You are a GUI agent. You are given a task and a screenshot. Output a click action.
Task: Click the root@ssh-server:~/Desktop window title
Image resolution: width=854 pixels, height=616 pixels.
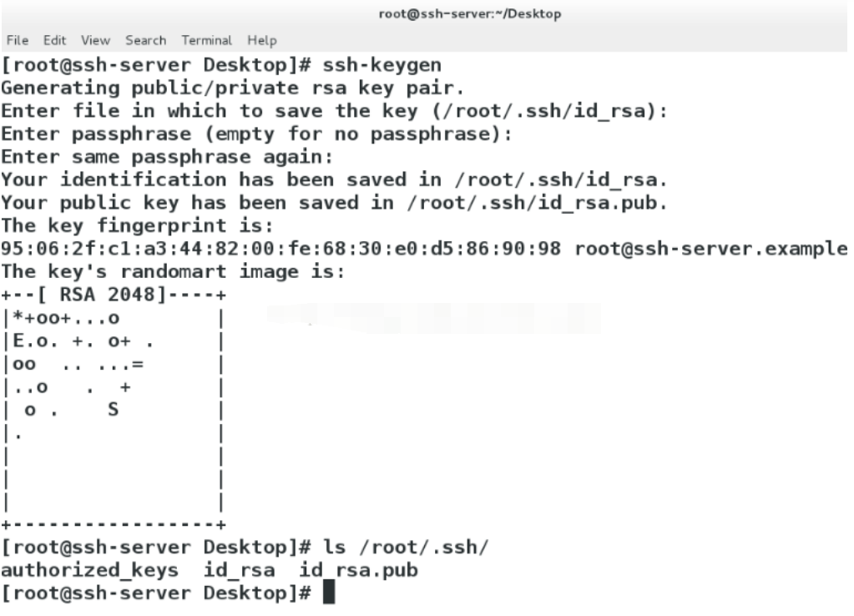click(x=470, y=13)
